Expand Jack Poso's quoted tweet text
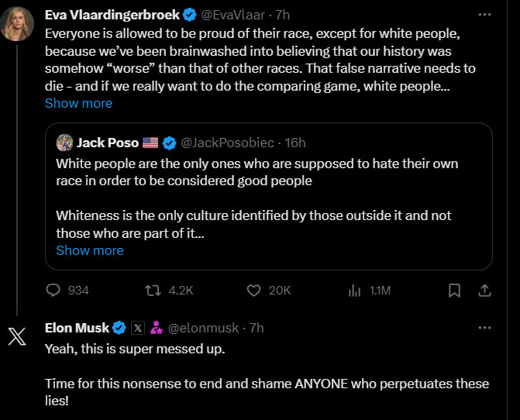This screenshot has width=520, height=420. click(90, 250)
